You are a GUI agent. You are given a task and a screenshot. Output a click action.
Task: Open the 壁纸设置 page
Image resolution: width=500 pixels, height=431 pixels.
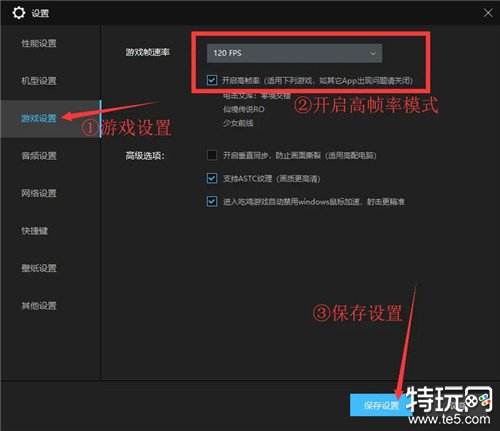pyautogui.click(x=39, y=268)
